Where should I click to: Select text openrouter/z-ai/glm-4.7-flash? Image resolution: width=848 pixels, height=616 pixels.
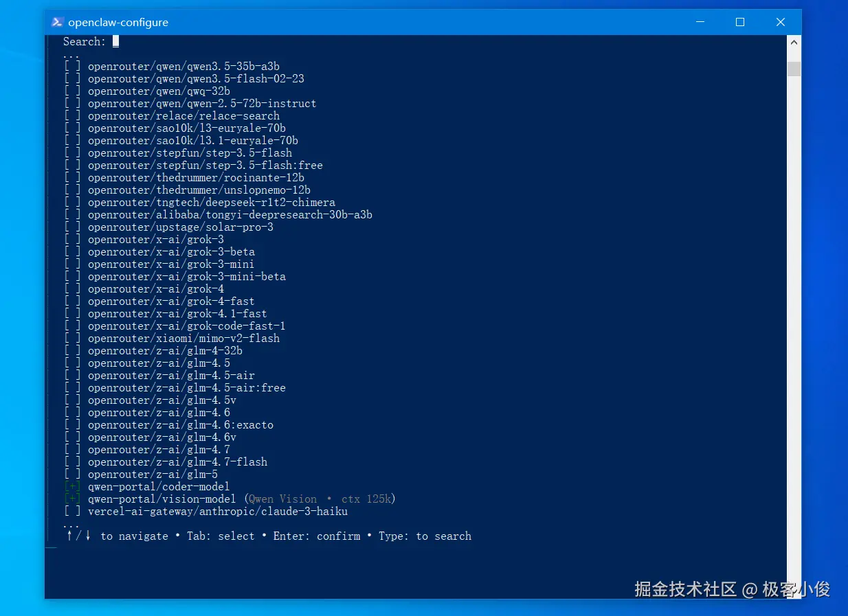coord(177,462)
